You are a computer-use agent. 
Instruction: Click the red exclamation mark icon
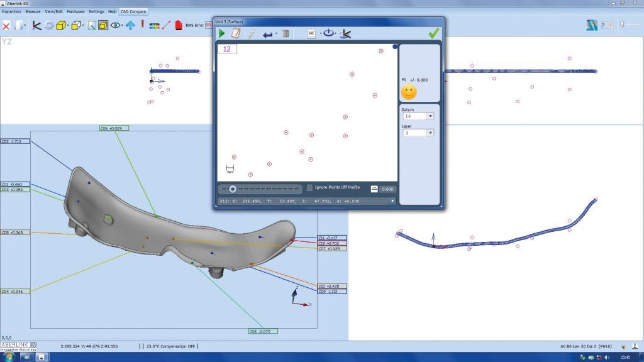[143, 25]
